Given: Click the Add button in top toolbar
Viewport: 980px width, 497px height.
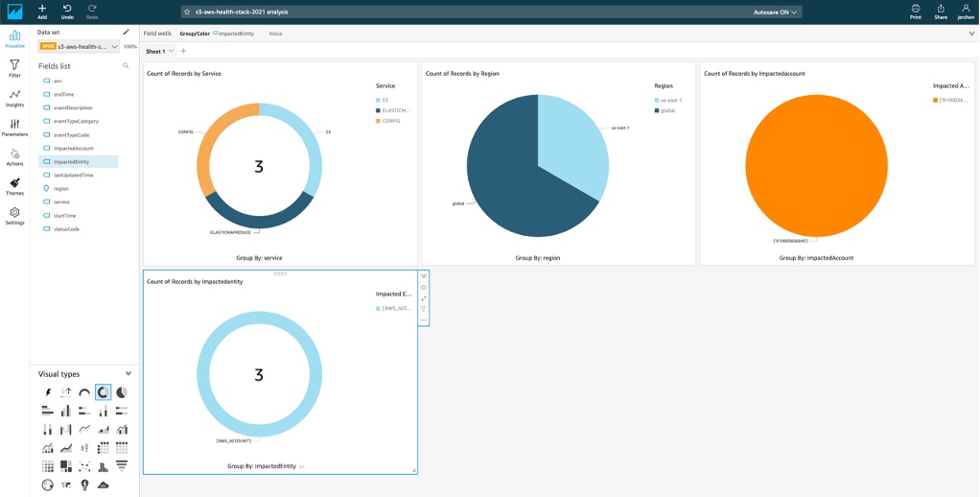Looking at the screenshot, I should coord(42,12).
